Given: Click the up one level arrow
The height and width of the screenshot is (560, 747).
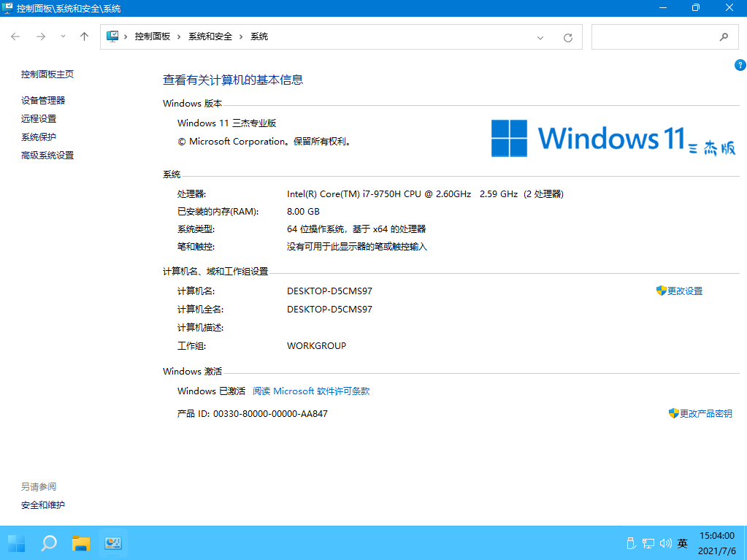Looking at the screenshot, I should [x=84, y=37].
